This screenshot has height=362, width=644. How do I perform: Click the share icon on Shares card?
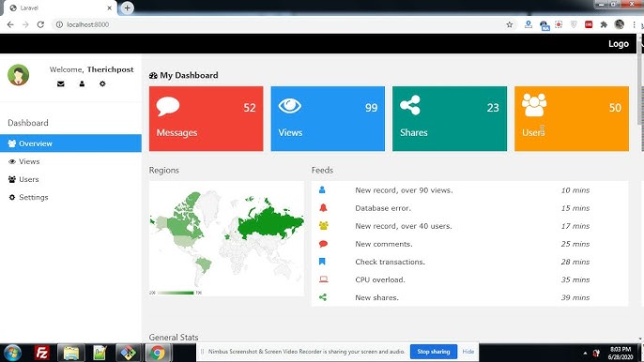point(410,105)
